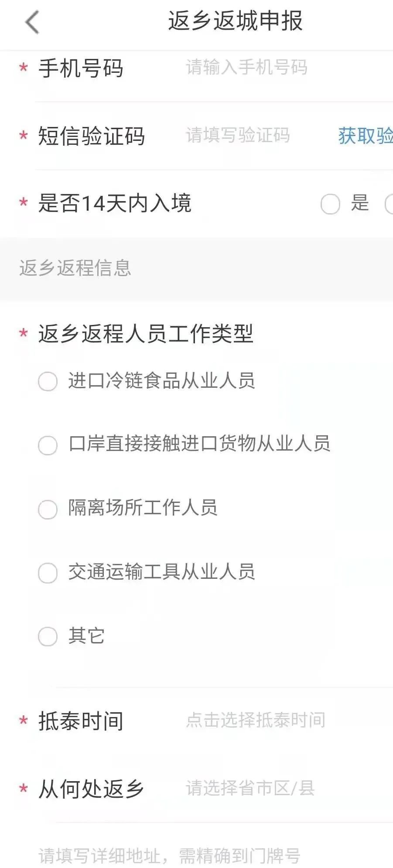Pick 交通运输工具从业人员 work type
This screenshot has height=868, width=393.
coord(48,573)
